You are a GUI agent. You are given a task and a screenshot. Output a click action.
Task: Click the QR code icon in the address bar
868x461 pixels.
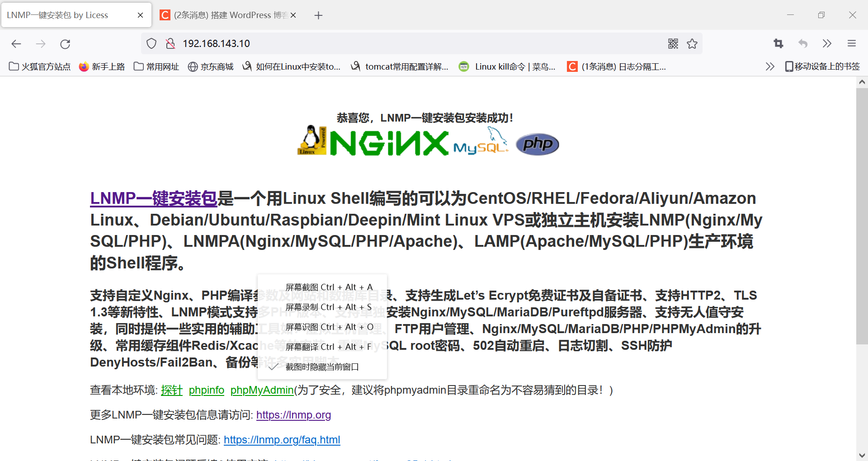click(673, 43)
